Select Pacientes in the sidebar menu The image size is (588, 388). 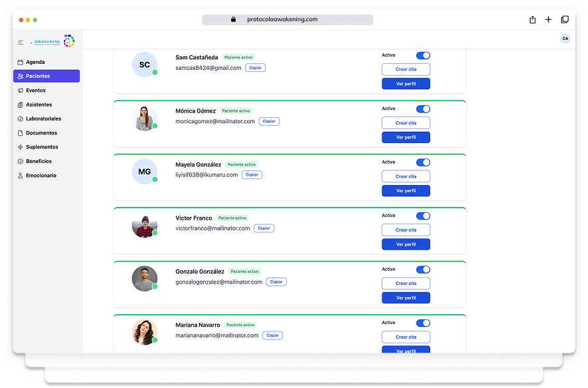[x=47, y=76]
